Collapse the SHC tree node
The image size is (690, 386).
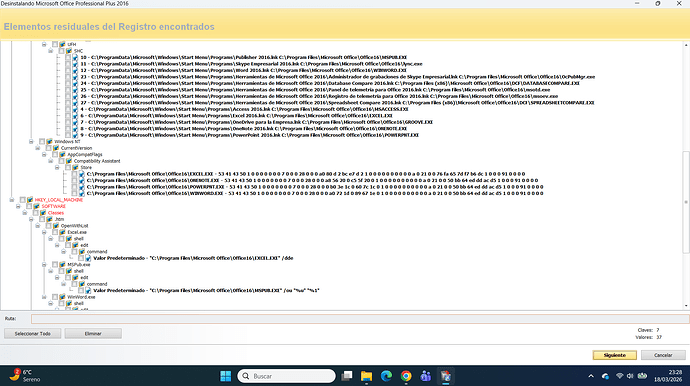51,51
